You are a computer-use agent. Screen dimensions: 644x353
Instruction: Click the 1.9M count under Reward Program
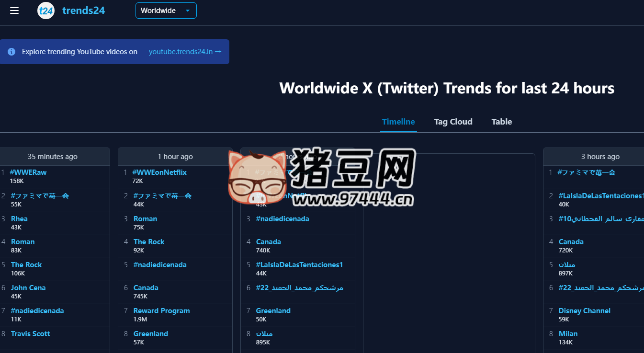point(140,319)
